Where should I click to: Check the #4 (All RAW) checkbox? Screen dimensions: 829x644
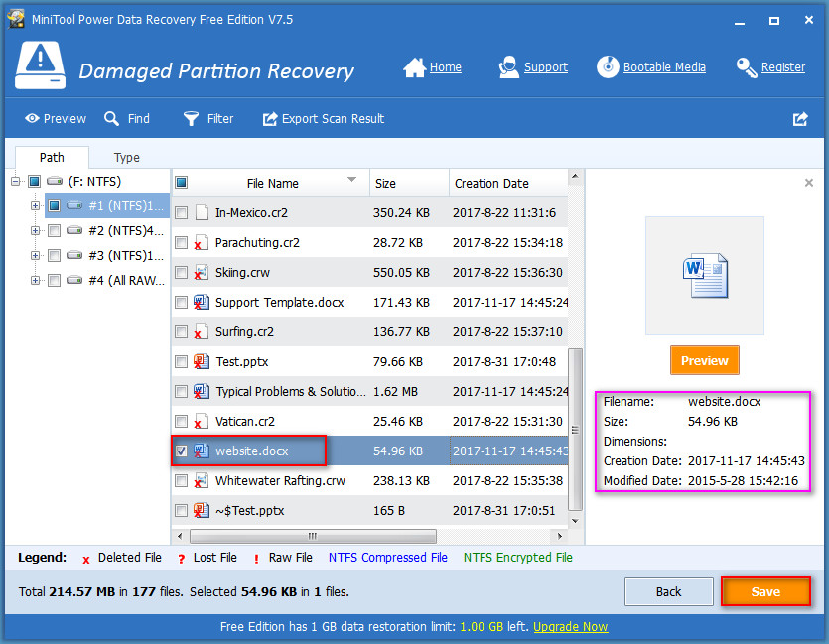(x=54, y=280)
